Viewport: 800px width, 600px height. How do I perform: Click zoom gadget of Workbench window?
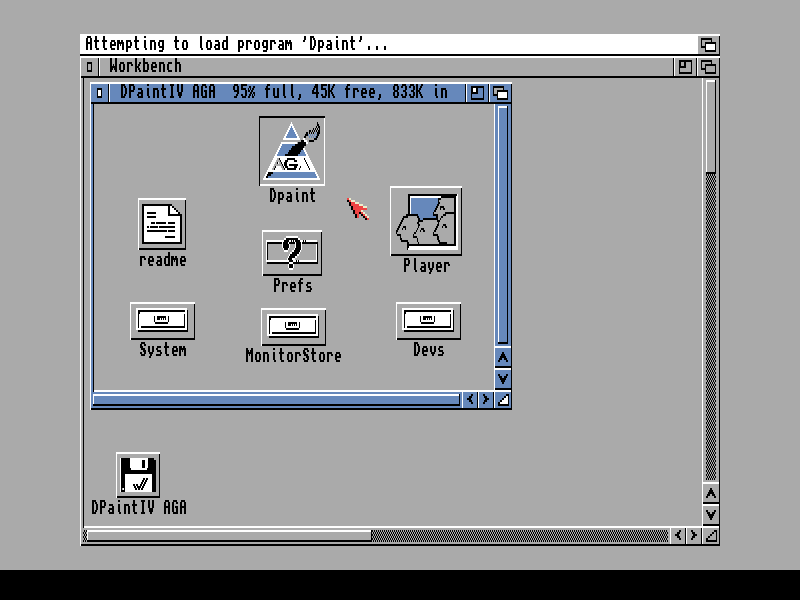(685, 67)
